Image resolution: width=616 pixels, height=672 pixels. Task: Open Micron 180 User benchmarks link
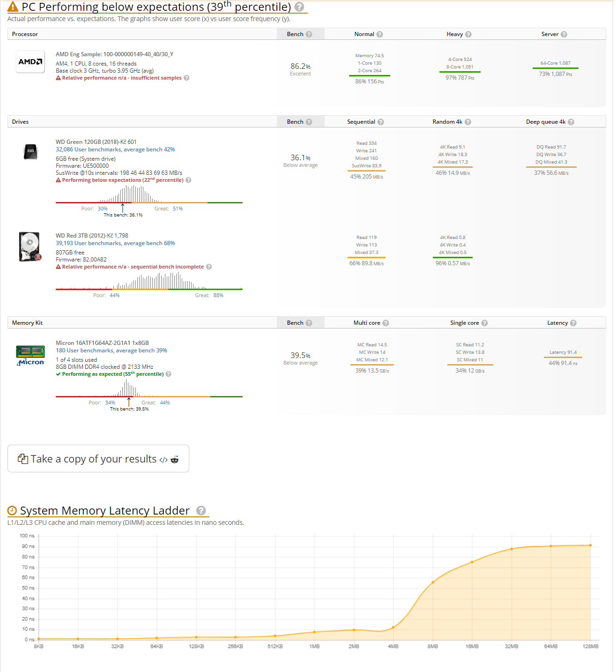tap(111, 351)
